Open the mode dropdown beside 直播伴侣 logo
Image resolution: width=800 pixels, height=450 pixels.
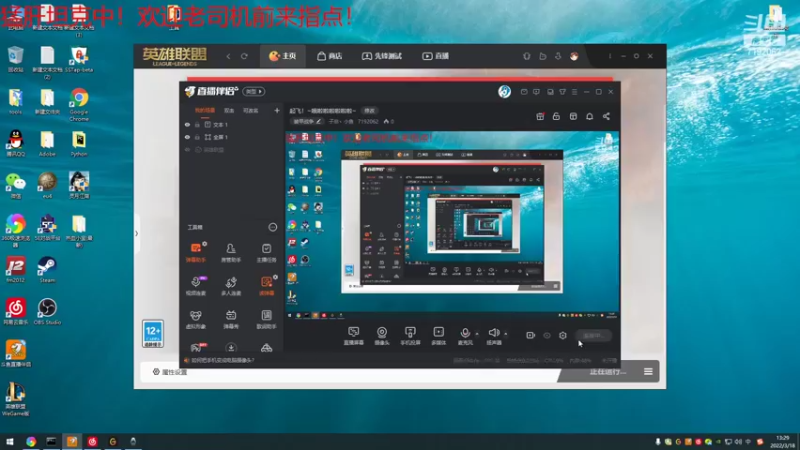254,91
